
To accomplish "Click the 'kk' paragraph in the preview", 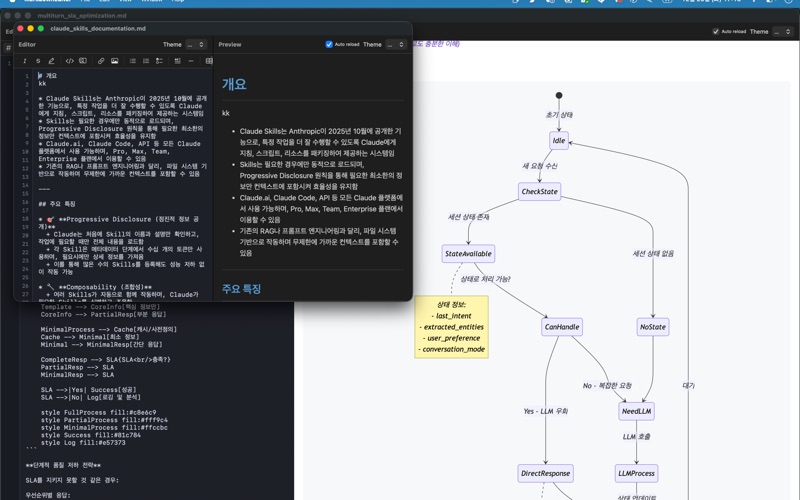I will click(x=226, y=113).
